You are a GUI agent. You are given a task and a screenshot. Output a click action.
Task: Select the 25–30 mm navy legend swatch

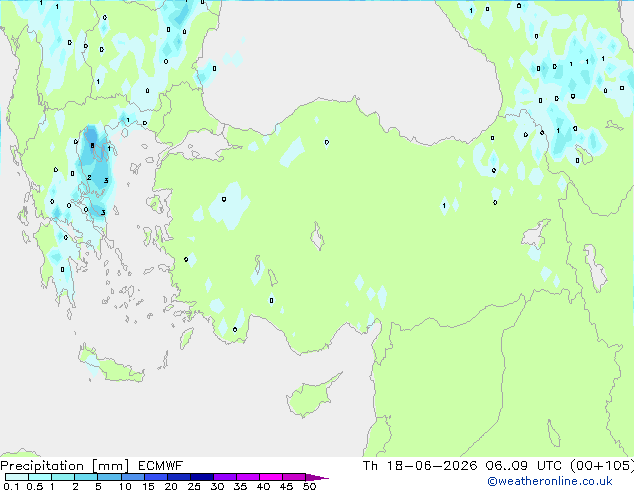point(201,477)
